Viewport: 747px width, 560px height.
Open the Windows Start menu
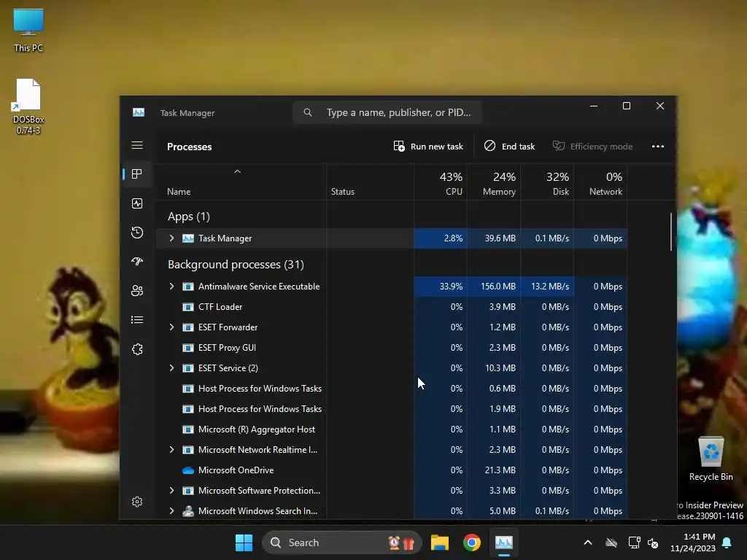click(244, 542)
